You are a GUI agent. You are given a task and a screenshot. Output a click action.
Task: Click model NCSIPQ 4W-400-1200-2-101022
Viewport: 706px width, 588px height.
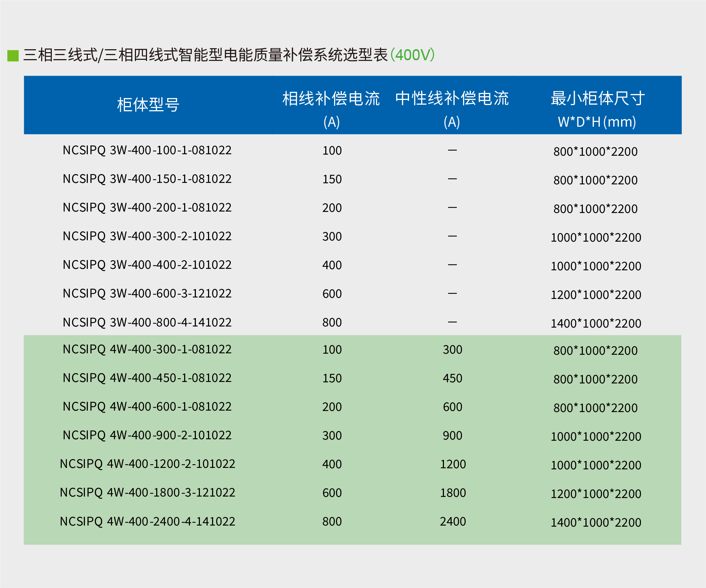point(147,464)
